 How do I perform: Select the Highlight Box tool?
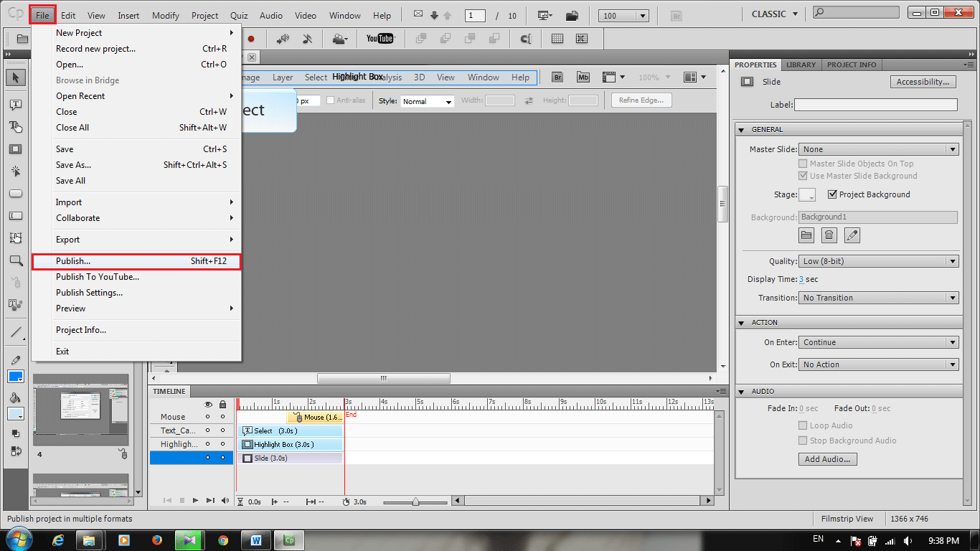point(16,149)
